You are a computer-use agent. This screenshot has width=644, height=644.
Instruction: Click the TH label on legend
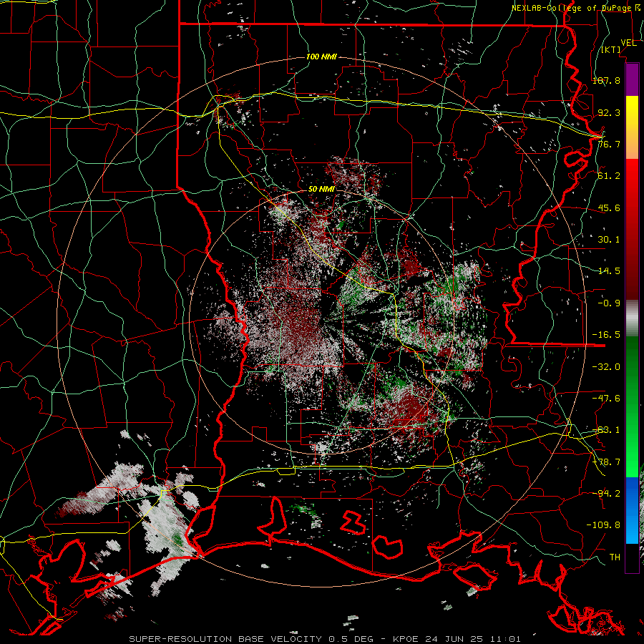pos(615,557)
